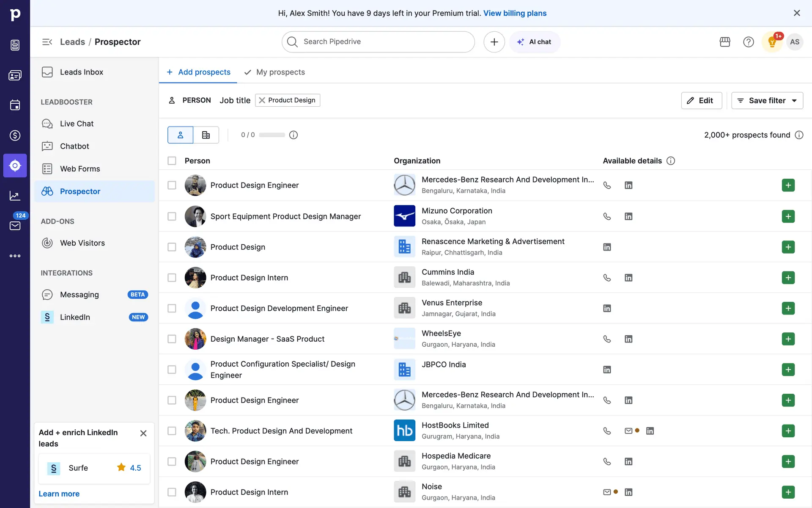Open View billing plans link

point(515,13)
